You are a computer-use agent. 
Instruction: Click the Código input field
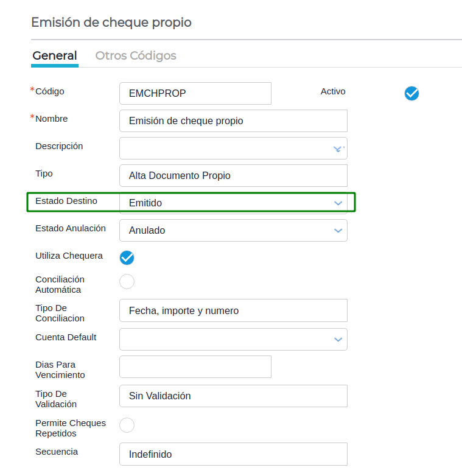click(195, 94)
